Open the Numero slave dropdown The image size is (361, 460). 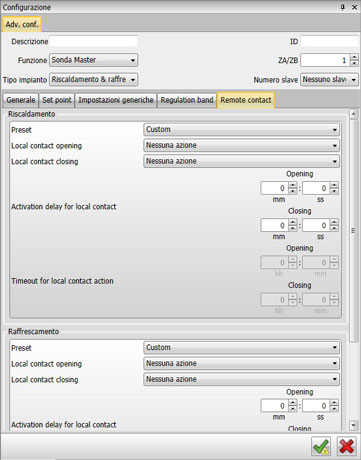coord(329,80)
